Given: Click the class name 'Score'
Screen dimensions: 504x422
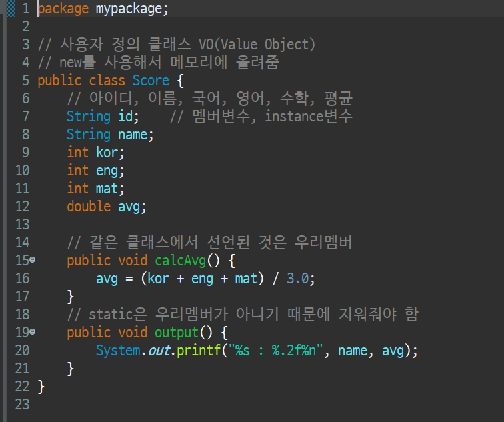Looking at the screenshot, I should click(x=151, y=81).
